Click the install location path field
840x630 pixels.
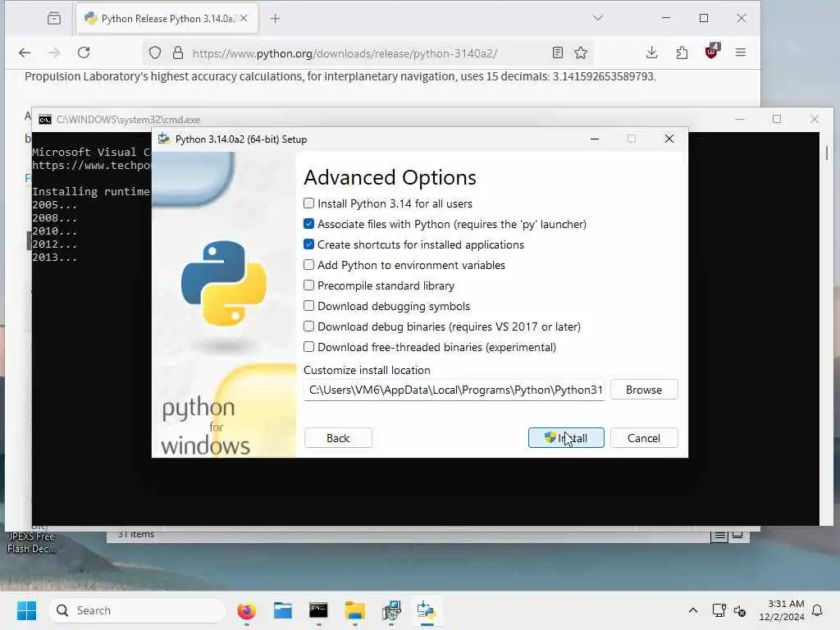click(454, 390)
